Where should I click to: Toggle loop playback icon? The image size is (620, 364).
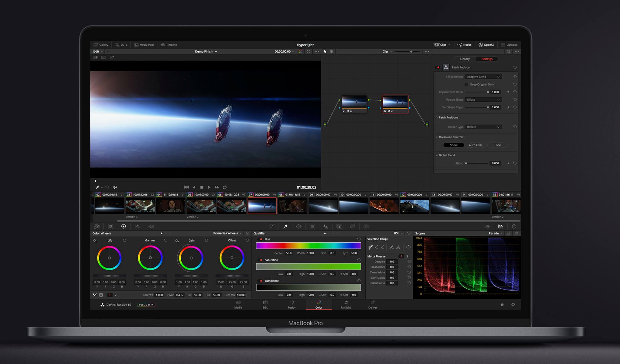(225, 187)
